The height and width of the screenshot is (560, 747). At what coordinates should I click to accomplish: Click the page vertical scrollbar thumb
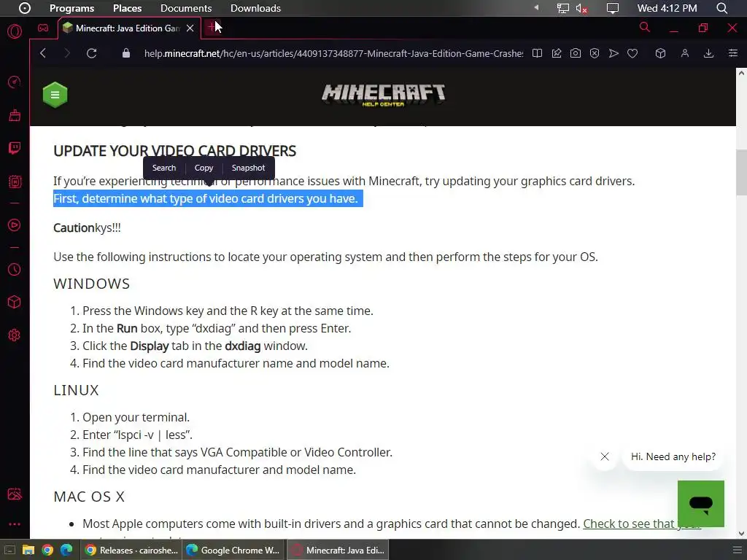(x=741, y=172)
